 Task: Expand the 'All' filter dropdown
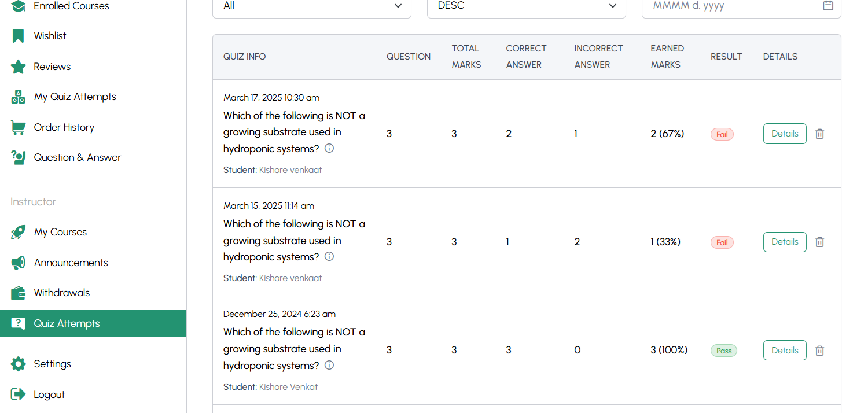311,6
